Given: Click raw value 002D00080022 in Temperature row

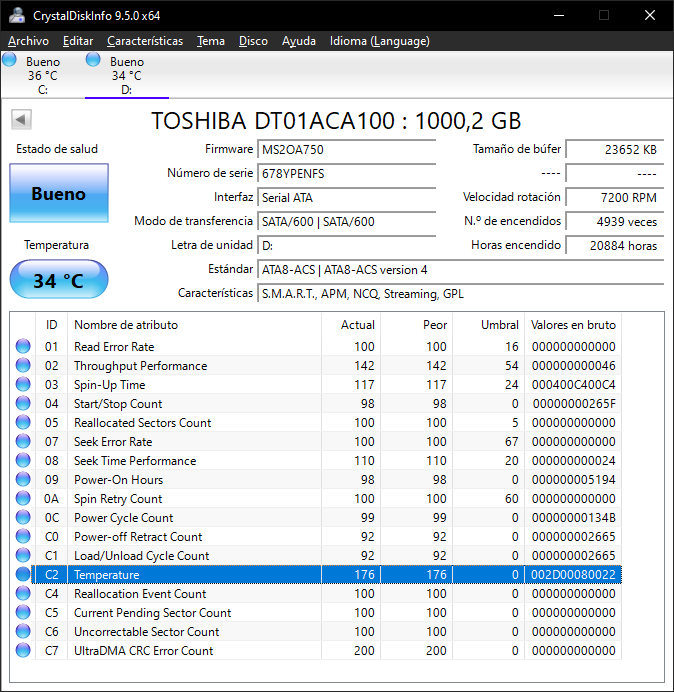Looking at the screenshot, I should pos(573,575).
